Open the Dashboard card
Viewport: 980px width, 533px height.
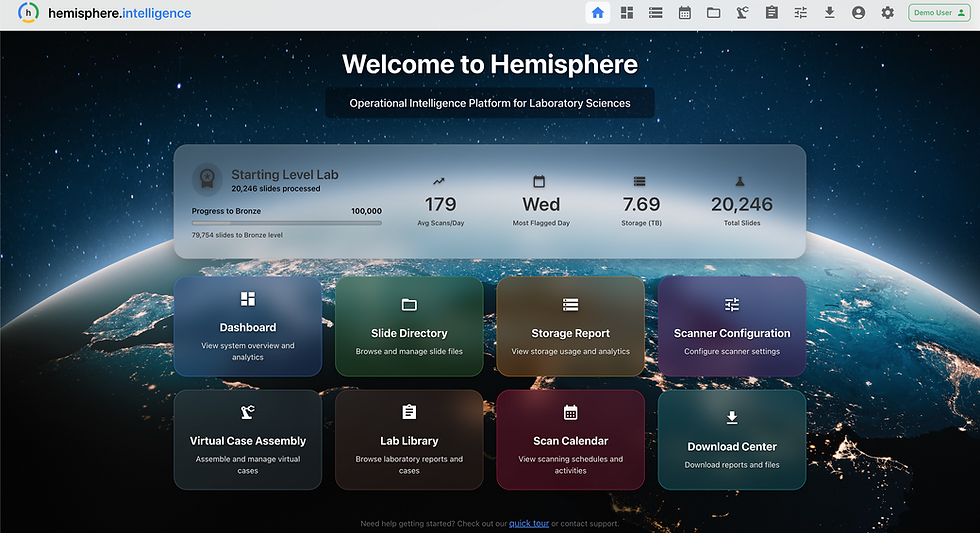pos(248,326)
